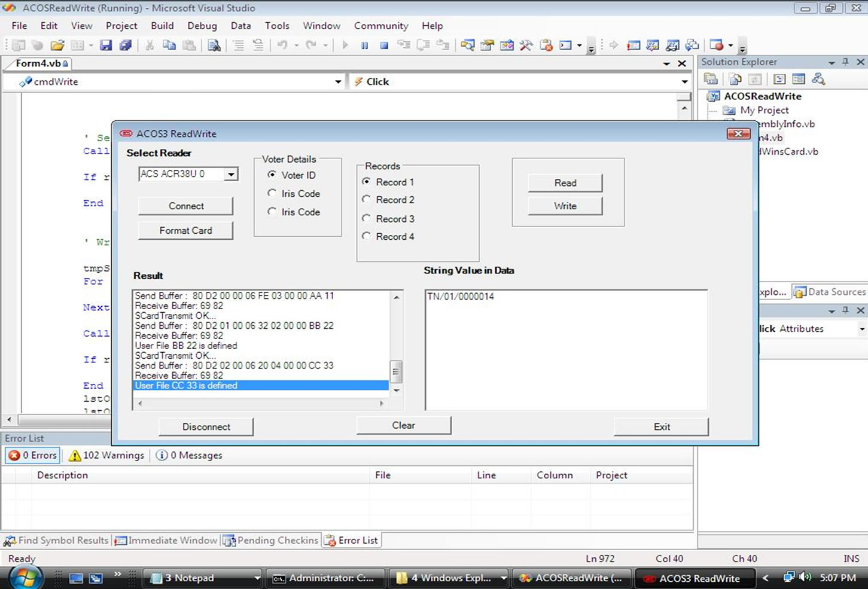Screen dimensions: 868x589
Task: Click Solution Explorer's Properties icon
Action: [x=711, y=79]
